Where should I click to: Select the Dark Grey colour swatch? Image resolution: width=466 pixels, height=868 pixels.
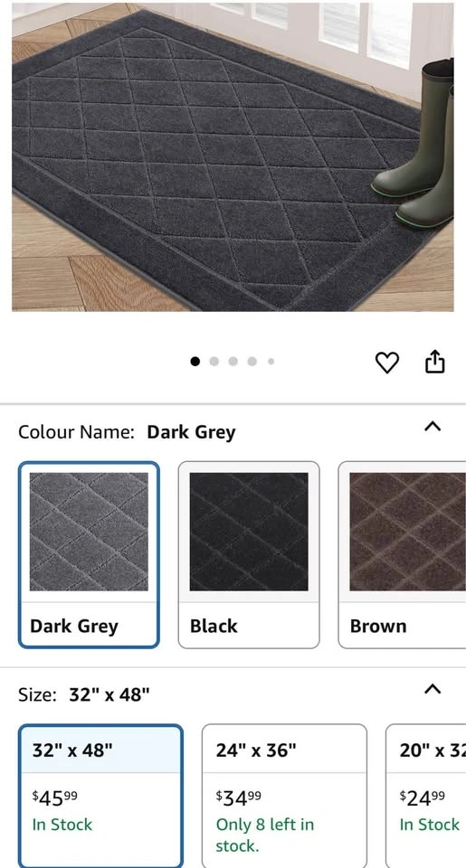tap(89, 554)
